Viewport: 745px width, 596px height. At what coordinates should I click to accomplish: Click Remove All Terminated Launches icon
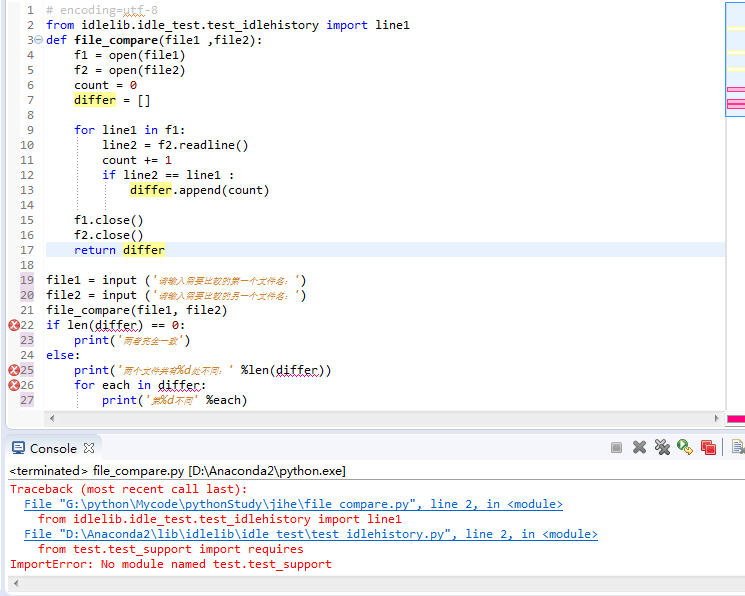[x=662, y=447]
